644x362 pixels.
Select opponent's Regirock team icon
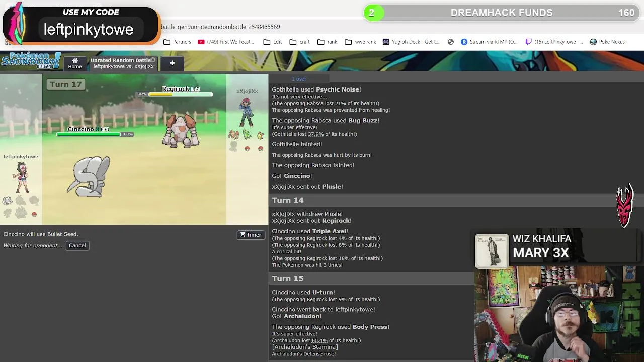click(x=233, y=135)
